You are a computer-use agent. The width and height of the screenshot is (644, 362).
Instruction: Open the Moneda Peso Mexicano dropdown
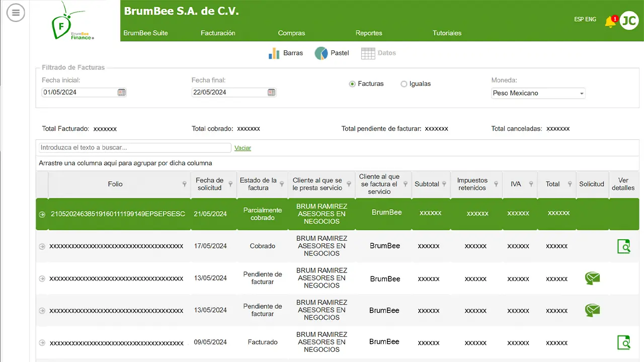pyautogui.click(x=538, y=93)
